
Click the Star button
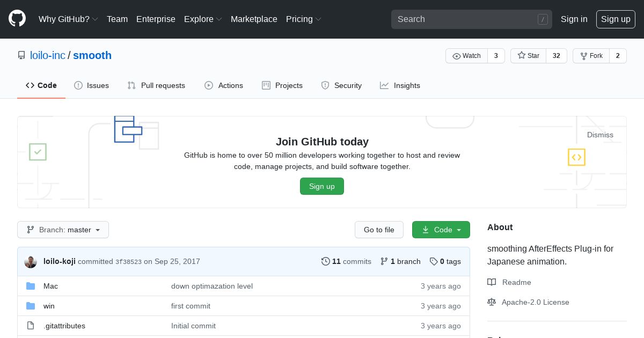[528, 56]
